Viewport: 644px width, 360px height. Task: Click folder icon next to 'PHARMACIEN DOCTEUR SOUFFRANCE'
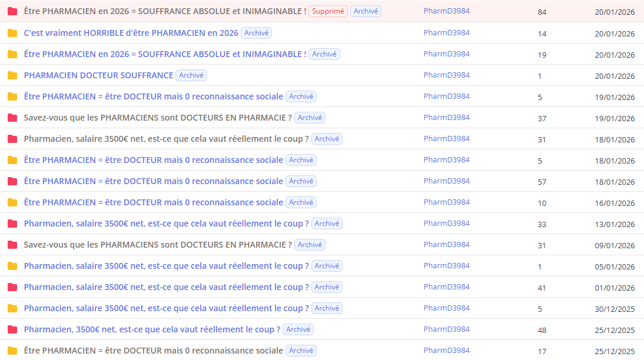pyautogui.click(x=12, y=75)
